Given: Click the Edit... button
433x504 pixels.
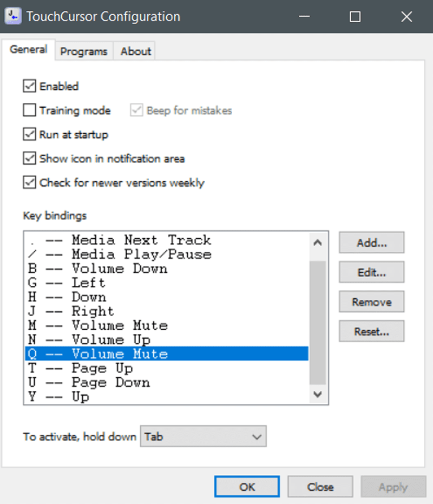Looking at the screenshot, I should click(x=372, y=272).
